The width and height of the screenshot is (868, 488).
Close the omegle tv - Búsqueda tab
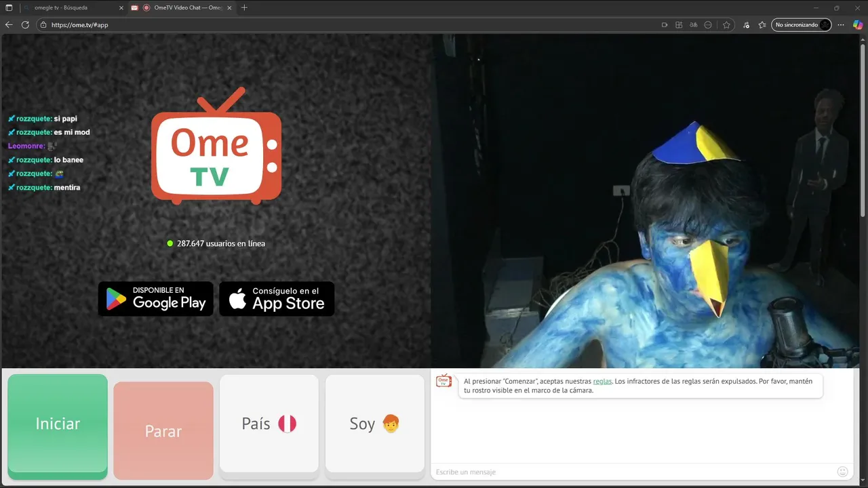tap(121, 7)
